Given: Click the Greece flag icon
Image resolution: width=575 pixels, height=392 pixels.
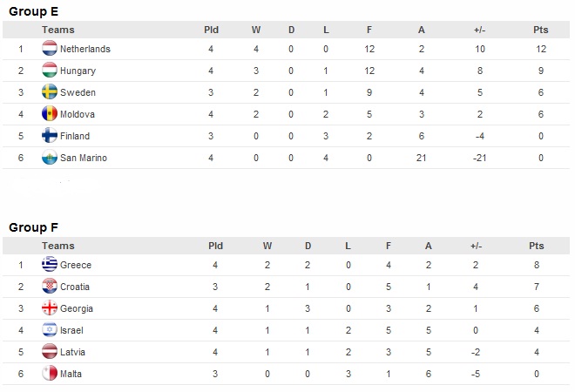Looking at the screenshot, I should click(50, 265).
